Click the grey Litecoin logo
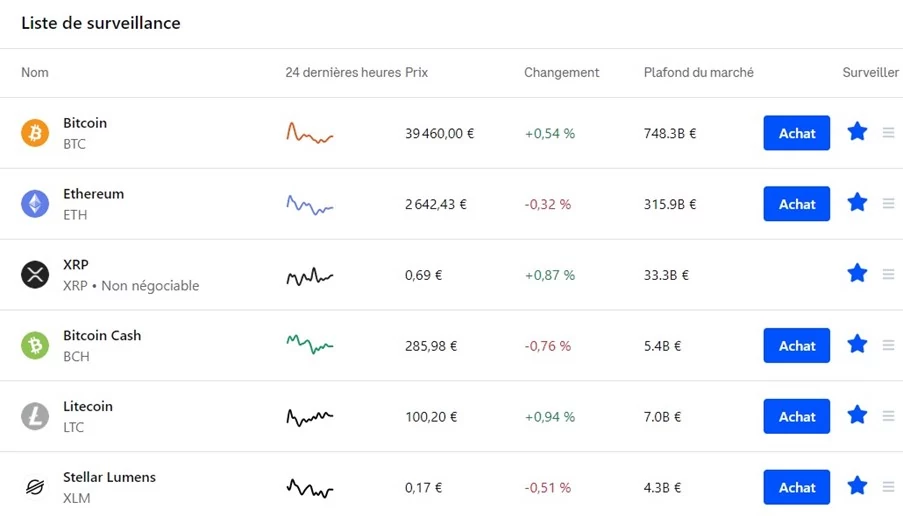 (x=35, y=416)
